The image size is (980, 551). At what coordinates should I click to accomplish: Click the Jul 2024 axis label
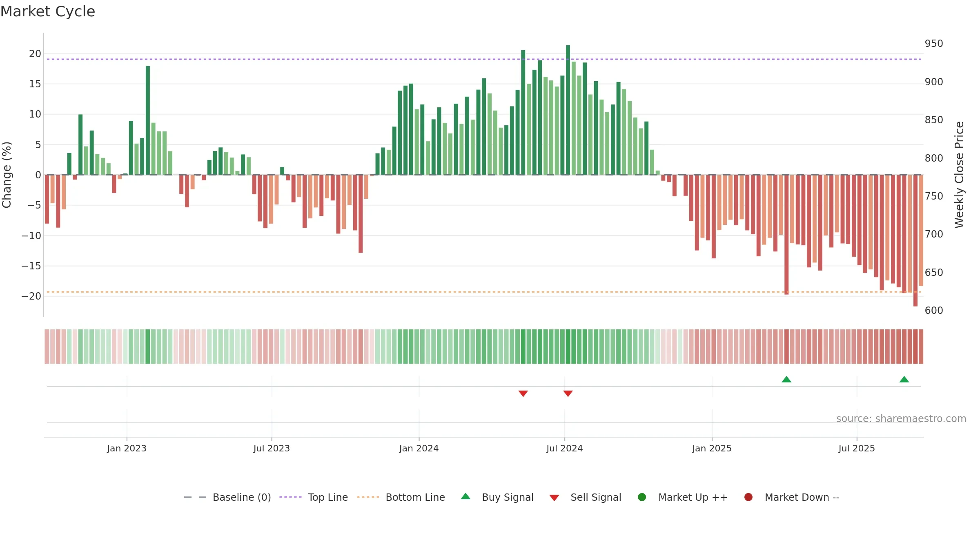pyautogui.click(x=565, y=449)
